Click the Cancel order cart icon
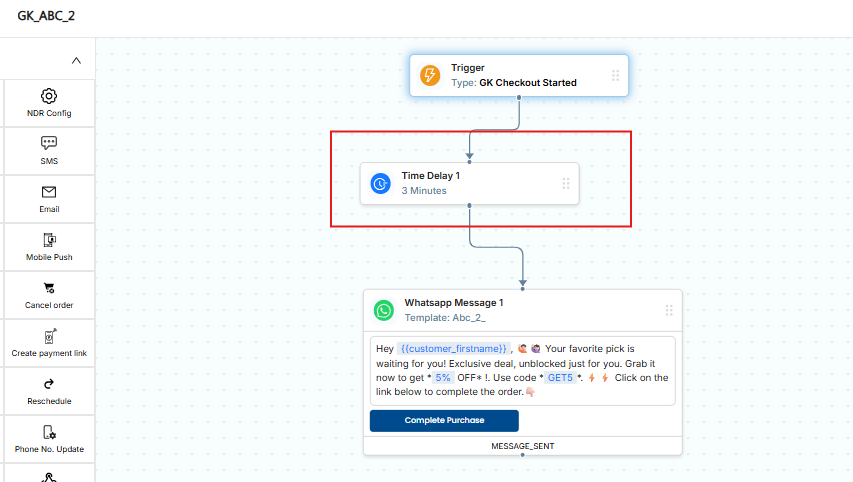The width and height of the screenshot is (853, 482). [x=49, y=288]
